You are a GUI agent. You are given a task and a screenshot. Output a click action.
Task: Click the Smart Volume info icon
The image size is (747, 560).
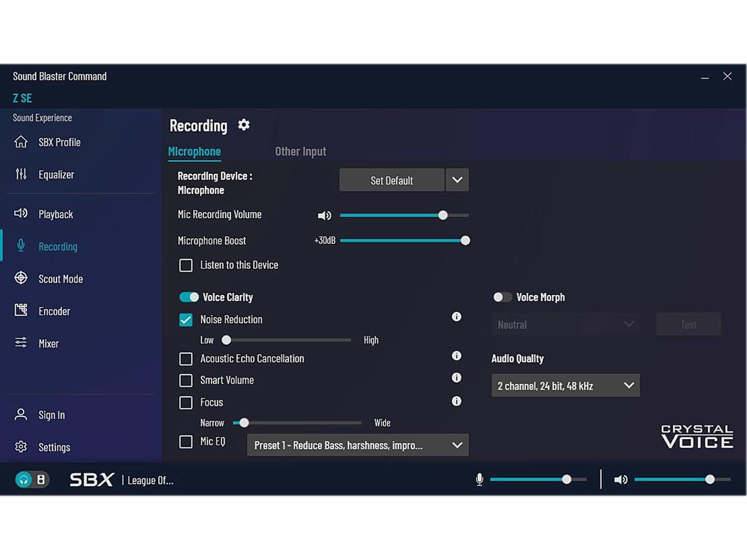(456, 378)
